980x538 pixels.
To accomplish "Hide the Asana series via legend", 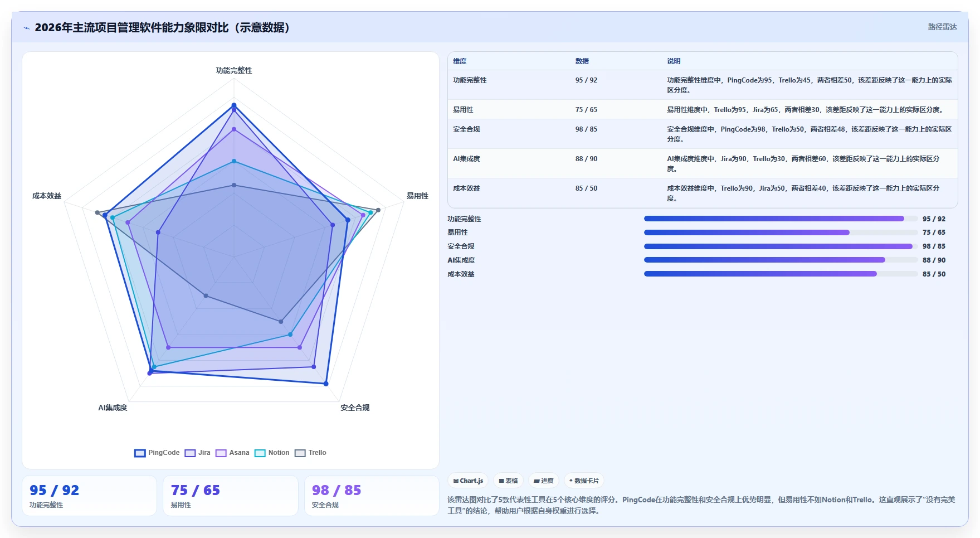I will coord(232,453).
